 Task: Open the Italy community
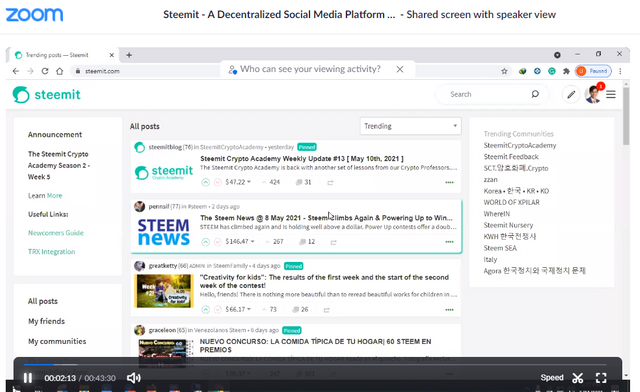click(x=490, y=260)
